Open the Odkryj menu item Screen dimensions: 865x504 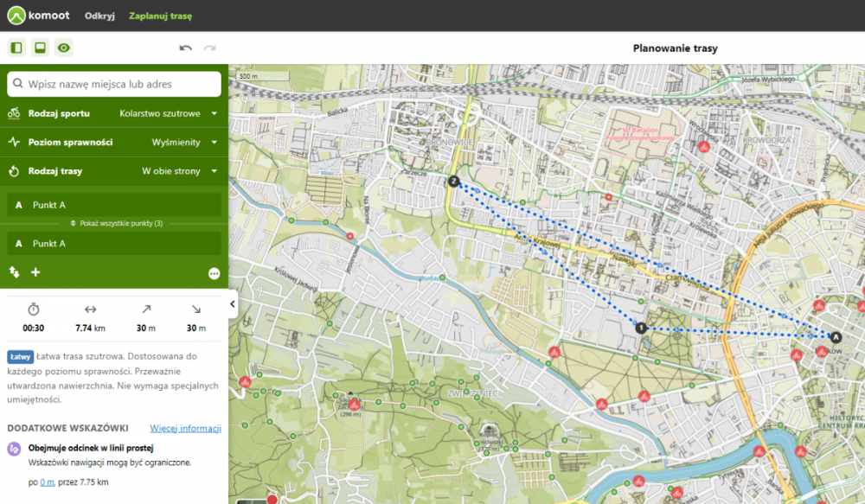pyautogui.click(x=99, y=16)
